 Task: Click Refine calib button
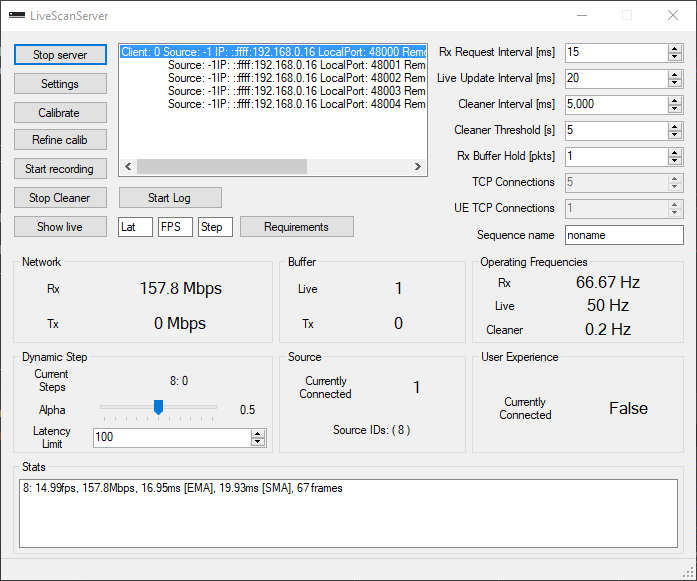60,141
